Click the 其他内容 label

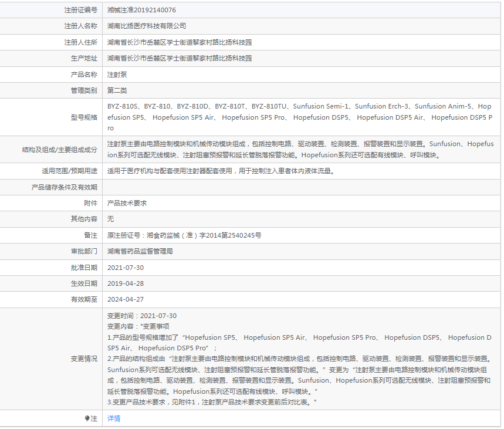tap(84, 219)
